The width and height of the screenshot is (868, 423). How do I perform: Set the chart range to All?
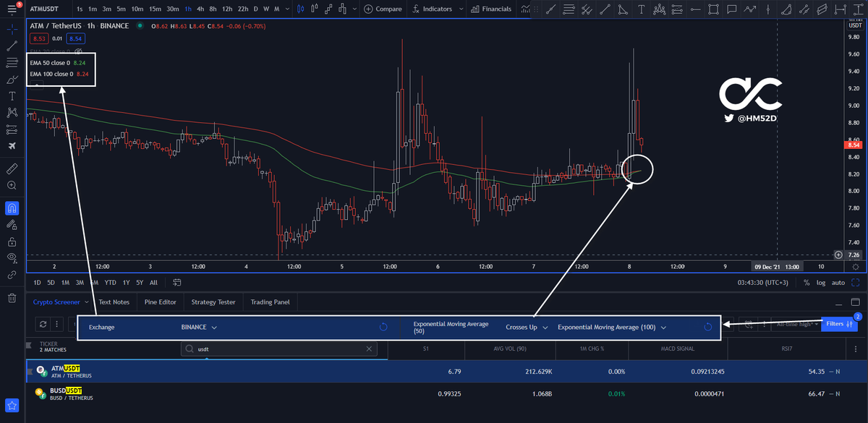[x=153, y=283]
